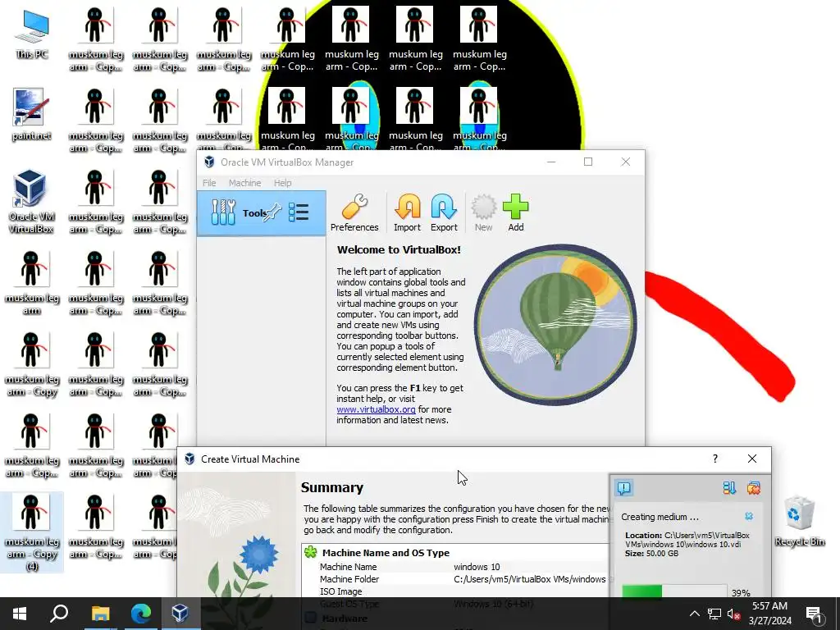Viewport: 840px width, 630px height.
Task: Select the muskum leg arm - Copy (4) file
Action: point(32,532)
